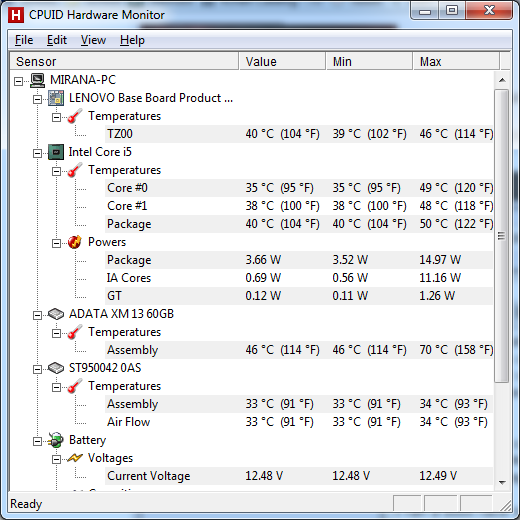
Task: Click the CPUID Hardware Monitor app icon
Action: point(16,15)
